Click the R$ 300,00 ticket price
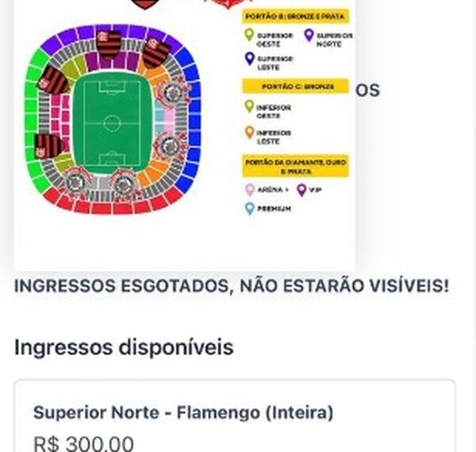 pyautogui.click(x=83, y=443)
